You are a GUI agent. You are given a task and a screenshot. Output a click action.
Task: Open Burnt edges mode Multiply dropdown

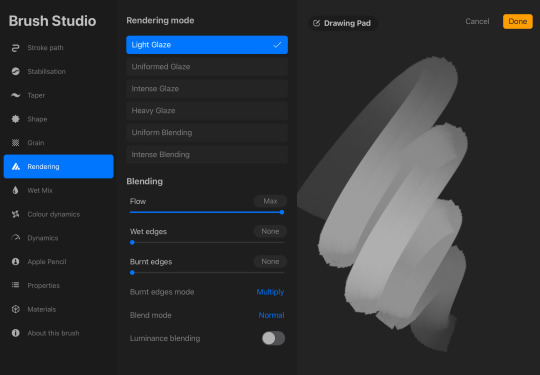[270, 292]
